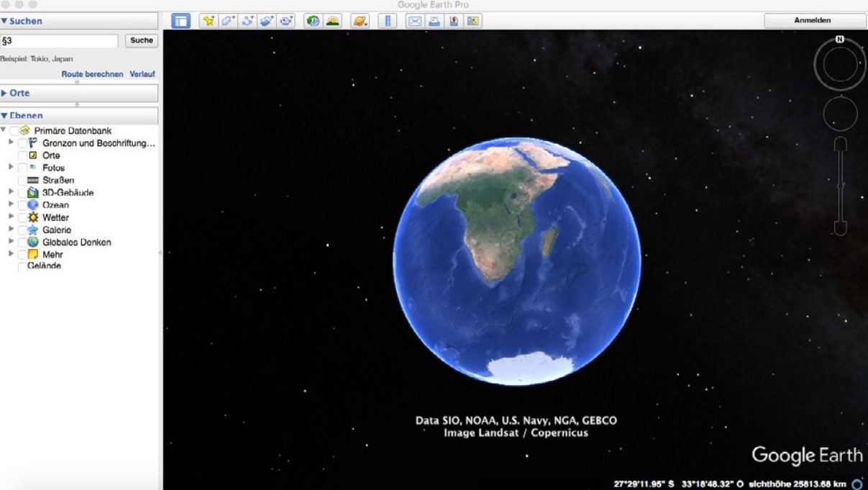Click the Ozean globe icon

(33, 205)
